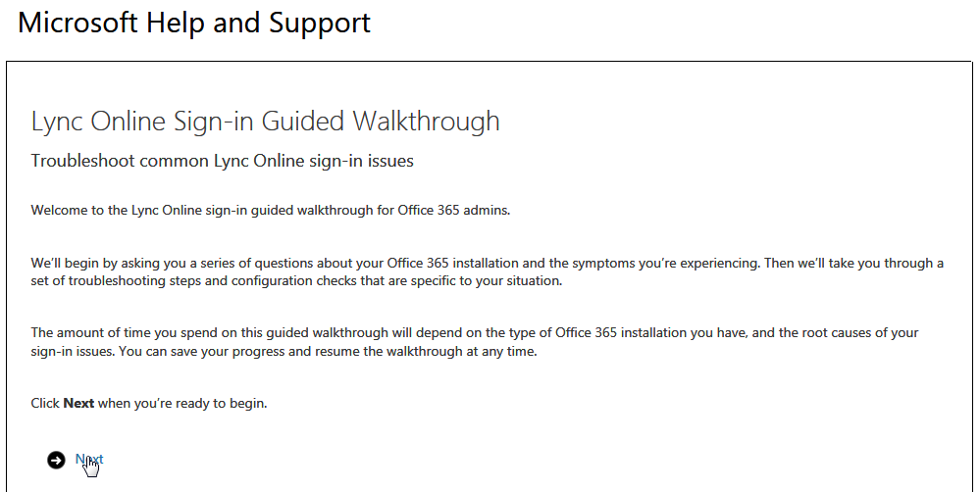The width and height of the screenshot is (980, 492).
Task: Follow the blue Next link
Action: pos(89,460)
